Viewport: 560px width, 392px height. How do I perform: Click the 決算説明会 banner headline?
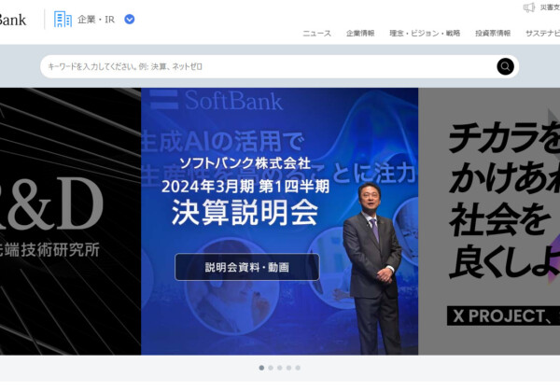coord(245,213)
